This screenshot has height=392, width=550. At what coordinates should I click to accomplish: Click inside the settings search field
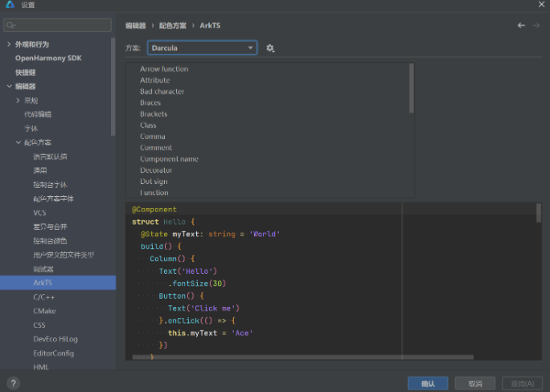point(58,25)
